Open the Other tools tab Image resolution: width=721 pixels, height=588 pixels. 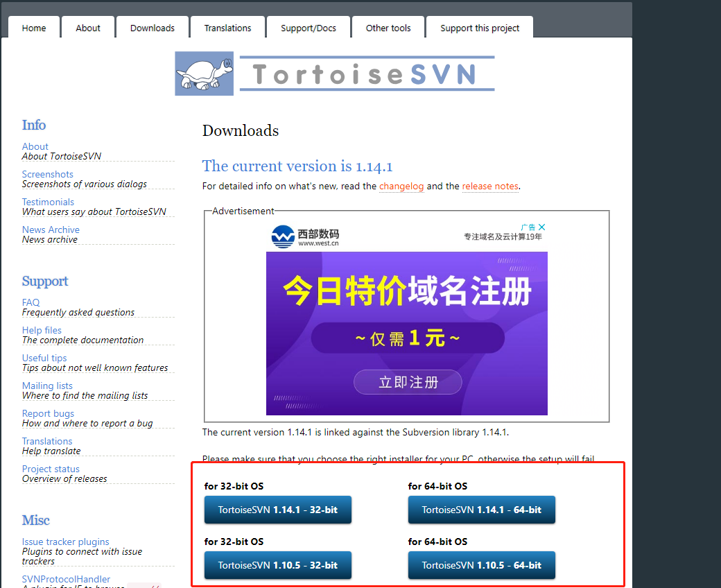(x=388, y=28)
